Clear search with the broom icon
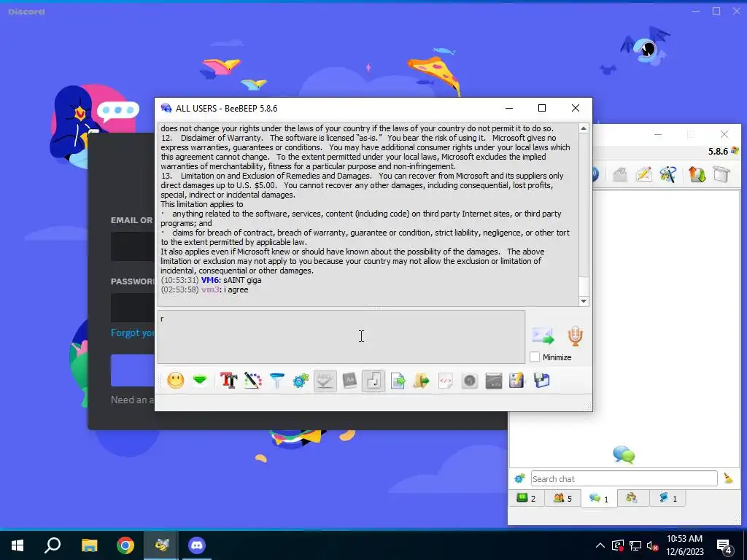The image size is (747, 560). click(728, 478)
